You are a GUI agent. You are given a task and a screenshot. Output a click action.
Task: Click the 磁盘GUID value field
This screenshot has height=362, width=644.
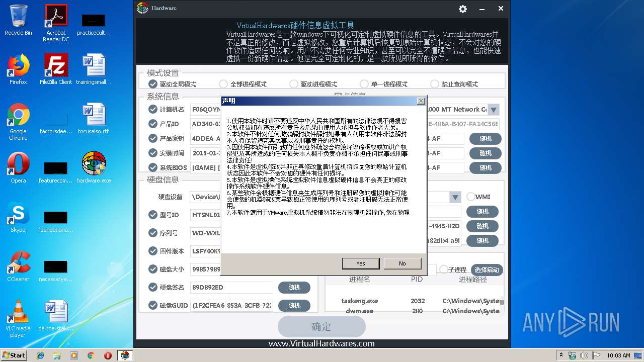point(231,306)
